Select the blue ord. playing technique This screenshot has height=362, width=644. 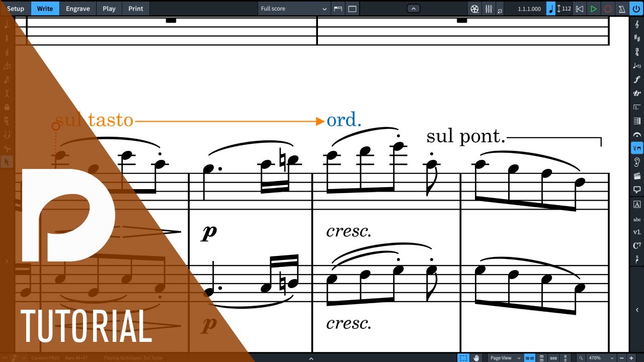[x=344, y=120]
